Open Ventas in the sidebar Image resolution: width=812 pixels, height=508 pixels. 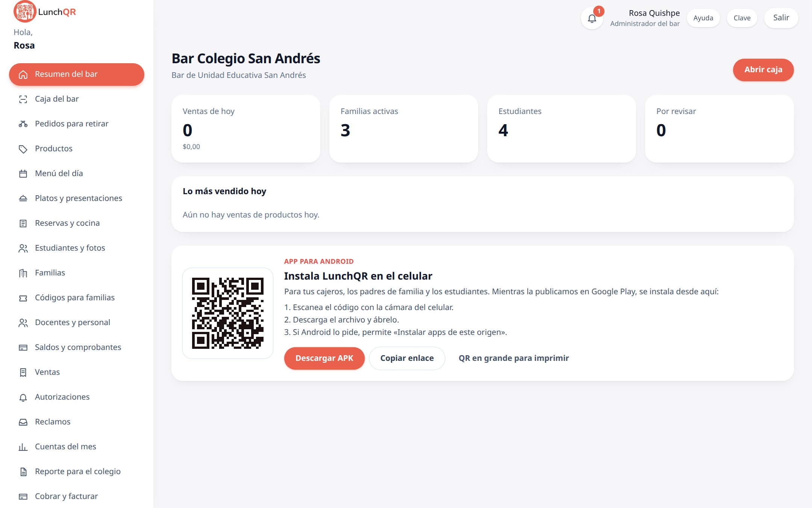77,372
